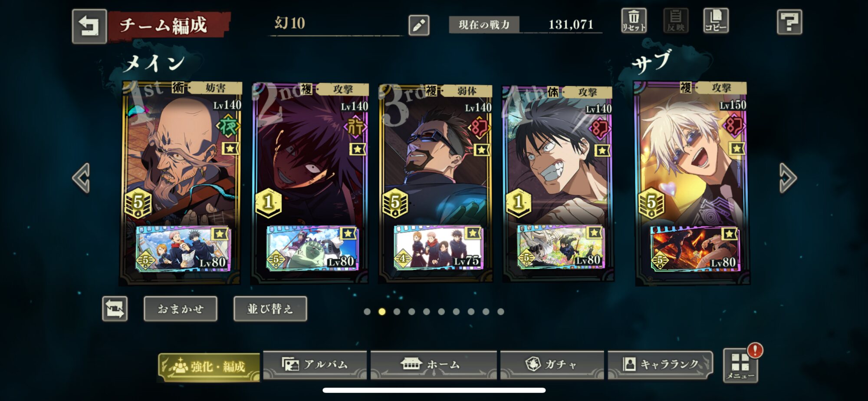
Task: Open the アルバム tab
Action: [315, 365]
